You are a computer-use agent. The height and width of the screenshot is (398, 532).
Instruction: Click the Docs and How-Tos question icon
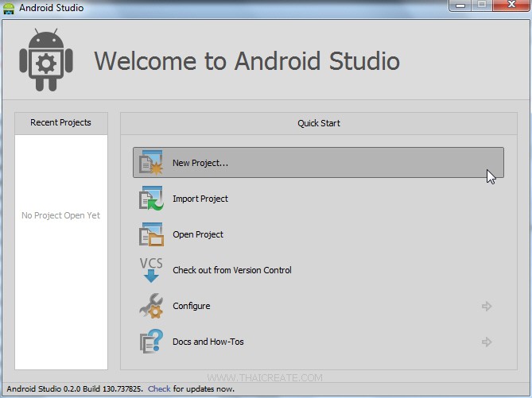[x=151, y=342]
